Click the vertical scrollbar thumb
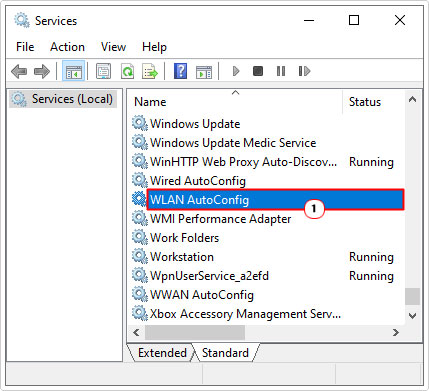The width and height of the screenshot is (429, 391). 412,296
